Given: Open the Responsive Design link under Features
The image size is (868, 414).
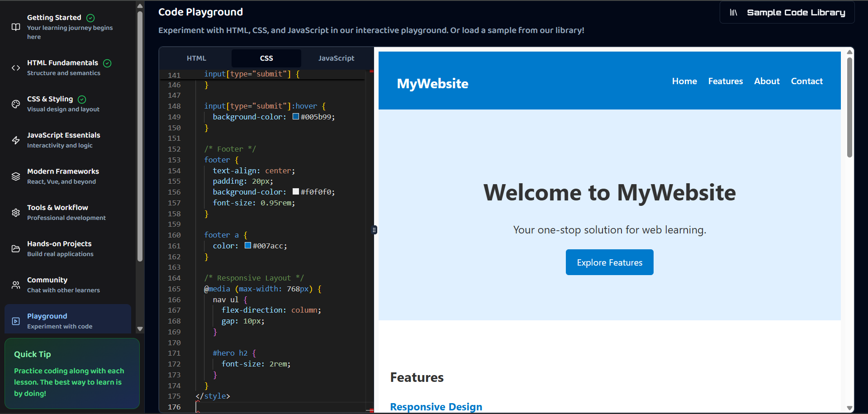Looking at the screenshot, I should coord(436,406).
